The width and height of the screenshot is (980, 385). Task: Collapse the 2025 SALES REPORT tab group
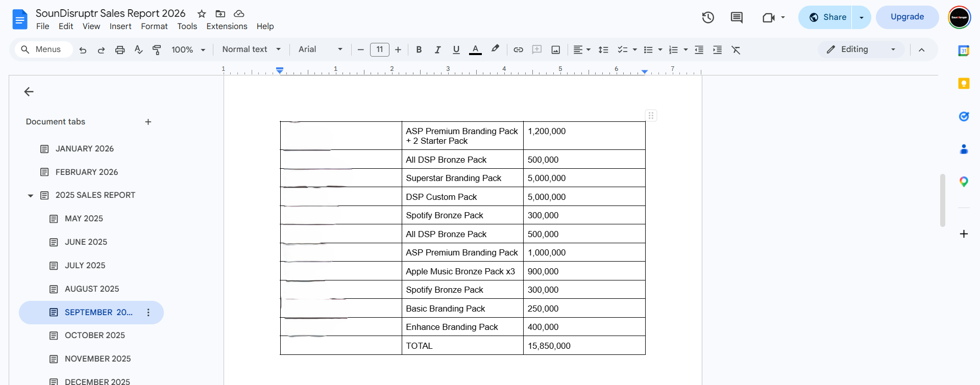click(x=30, y=195)
